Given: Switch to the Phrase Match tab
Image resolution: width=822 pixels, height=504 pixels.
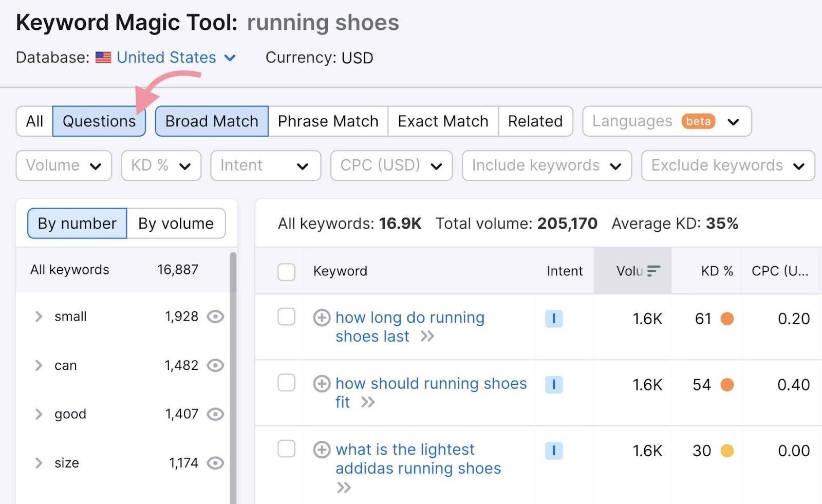Looking at the screenshot, I should (328, 121).
